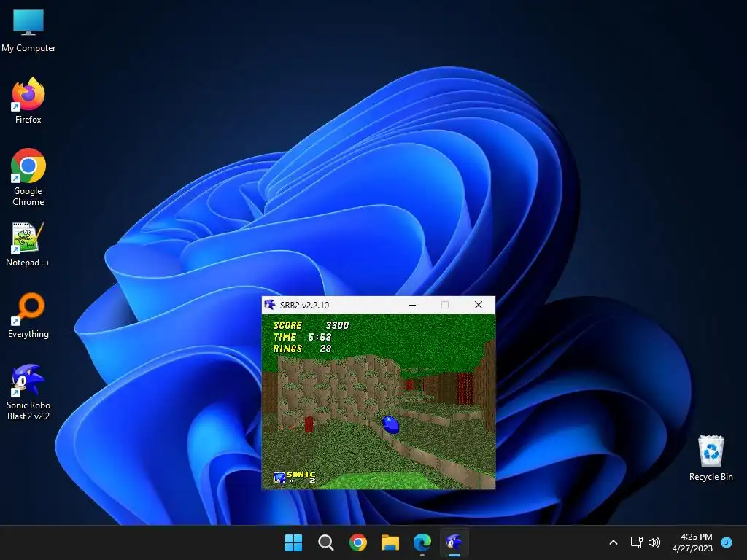Click the blue Sonic ball in the game
This screenshot has width=747, height=560.
coord(391,424)
